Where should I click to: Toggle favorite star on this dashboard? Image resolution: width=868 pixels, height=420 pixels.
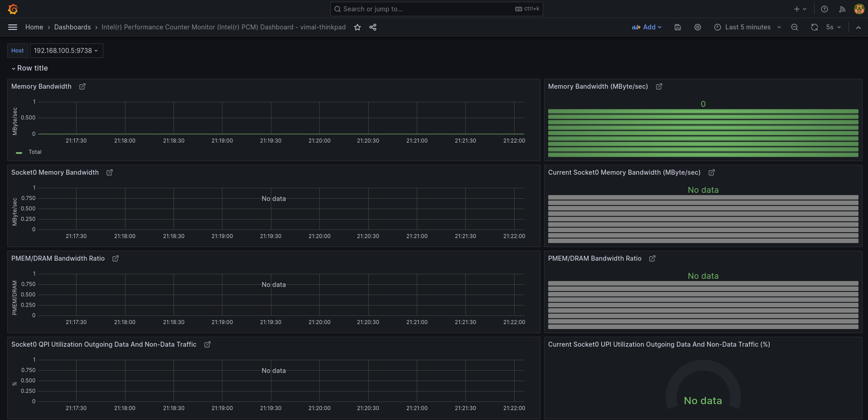tap(357, 27)
